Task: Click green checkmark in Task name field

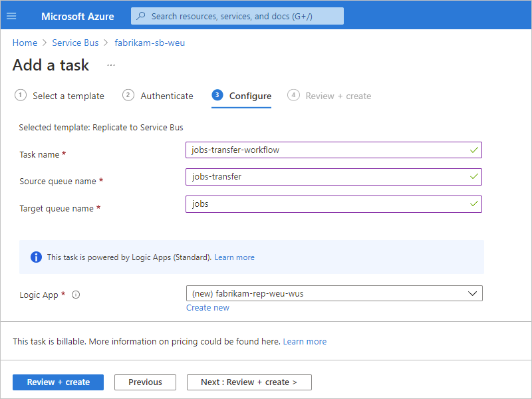Action: (x=474, y=150)
